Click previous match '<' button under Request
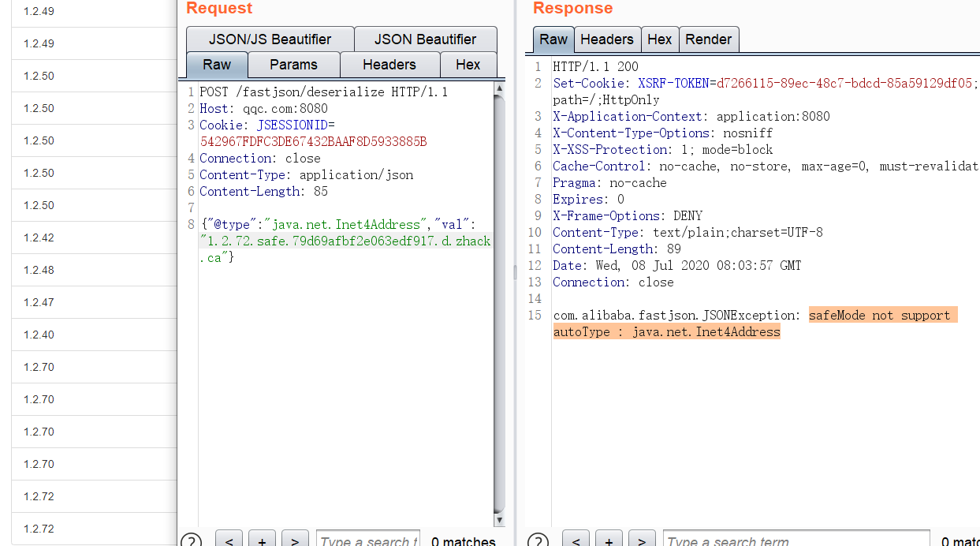Image resolution: width=980 pixels, height=546 pixels. [229, 540]
